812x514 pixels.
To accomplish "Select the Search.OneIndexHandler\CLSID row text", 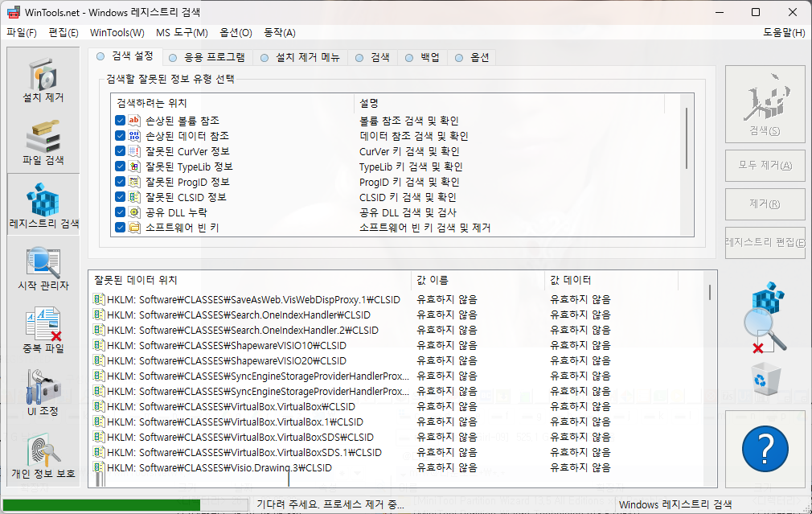I will click(x=239, y=315).
